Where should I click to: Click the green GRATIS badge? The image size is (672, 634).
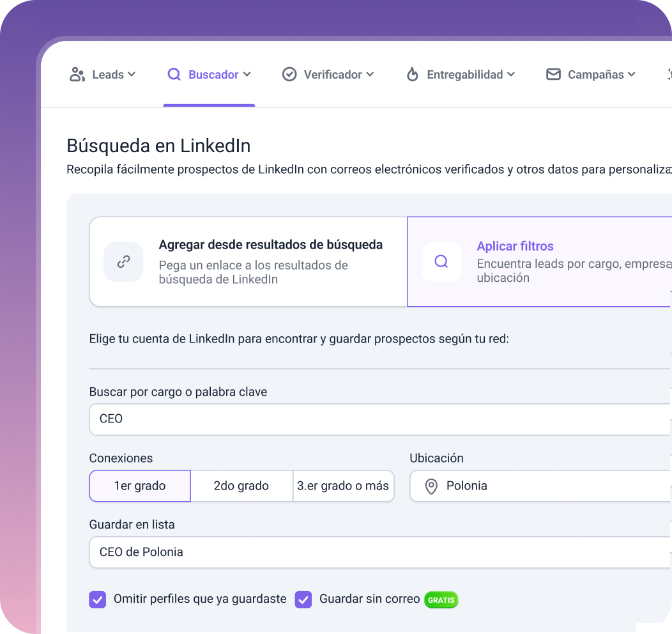coord(441,599)
